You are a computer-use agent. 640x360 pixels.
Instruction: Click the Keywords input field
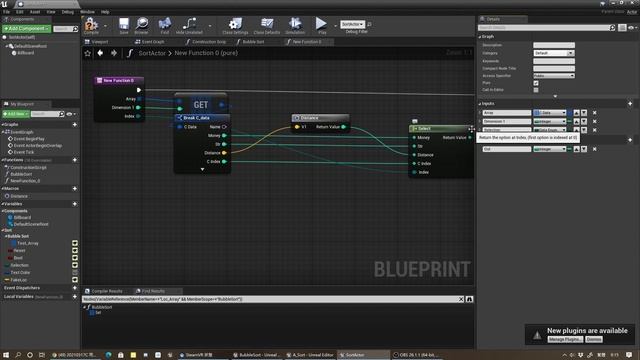(554, 61)
